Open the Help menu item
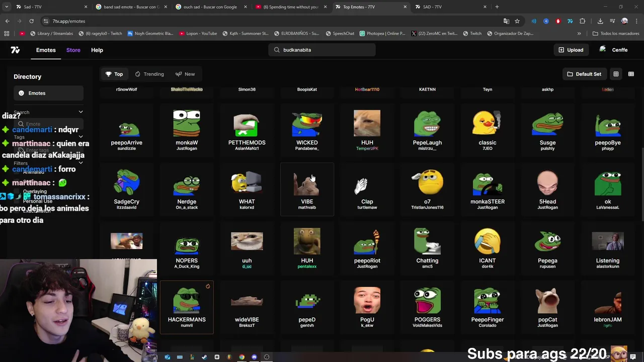The height and width of the screenshot is (362, 644). tap(97, 50)
